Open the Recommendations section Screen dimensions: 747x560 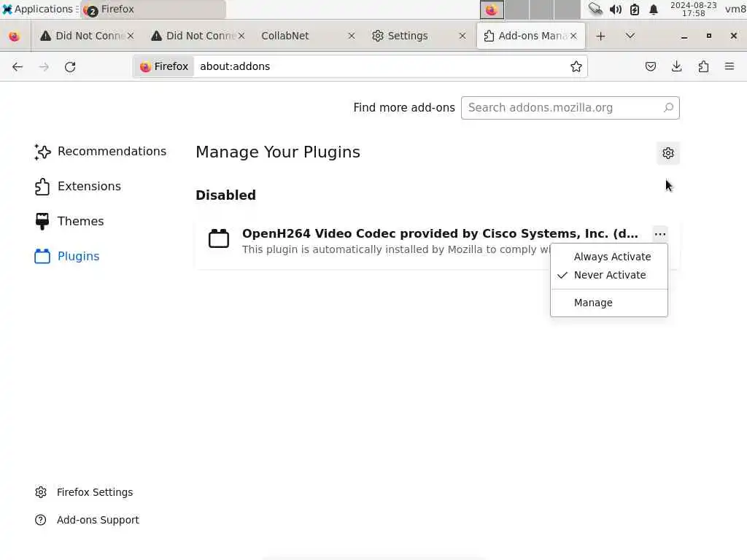(101, 152)
